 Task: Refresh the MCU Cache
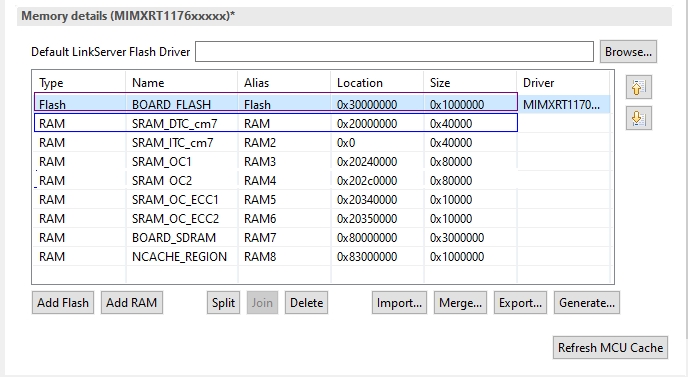[610, 348]
